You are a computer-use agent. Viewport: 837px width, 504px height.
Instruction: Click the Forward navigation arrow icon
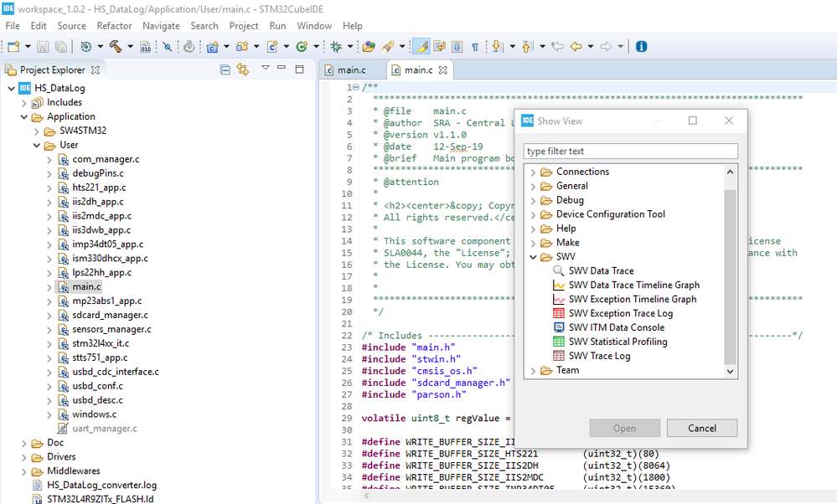click(x=606, y=47)
